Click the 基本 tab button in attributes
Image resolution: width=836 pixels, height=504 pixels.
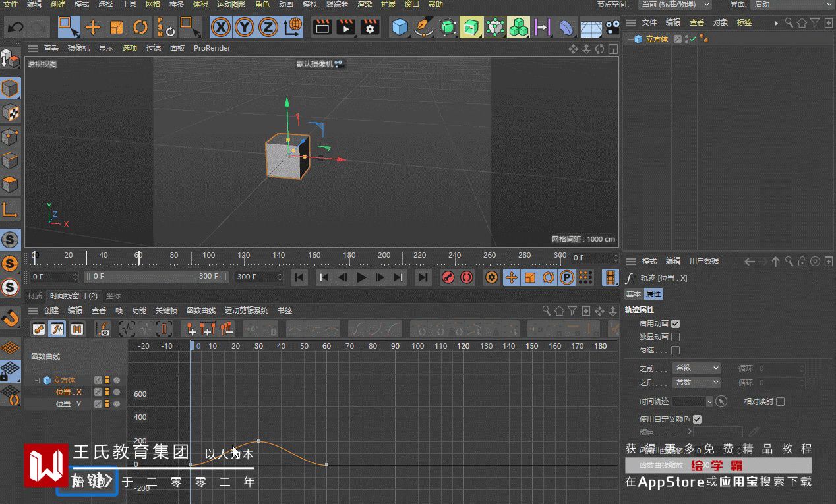point(634,294)
